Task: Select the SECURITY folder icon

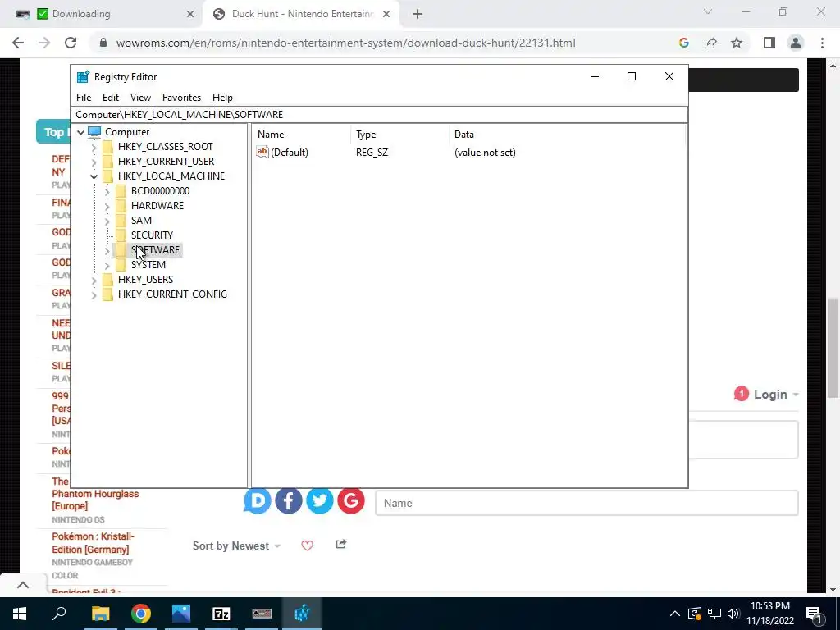Action: [121, 235]
